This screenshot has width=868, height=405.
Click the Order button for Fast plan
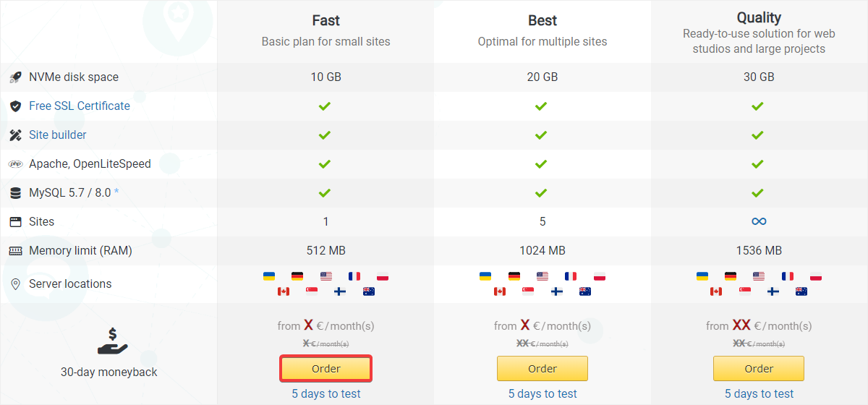(325, 369)
